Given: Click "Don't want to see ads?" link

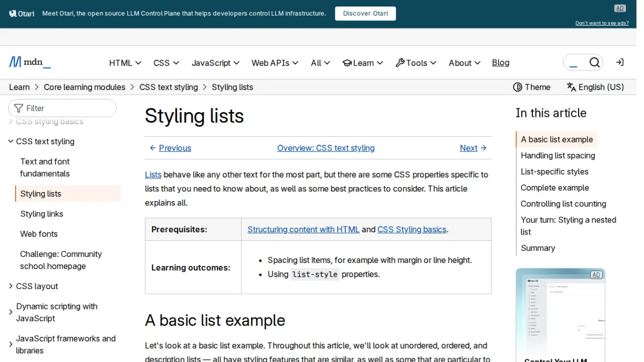Looking at the screenshot, I should click(602, 23).
